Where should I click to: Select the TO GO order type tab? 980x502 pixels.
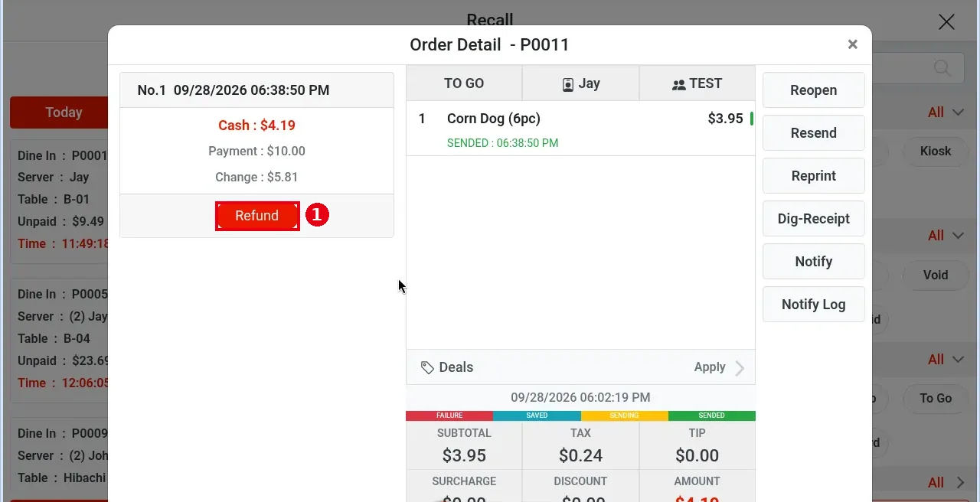pyautogui.click(x=464, y=83)
